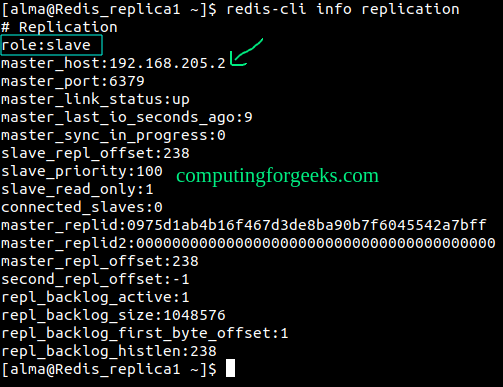Click the slave_repl_offset:238 line

(x=95, y=153)
